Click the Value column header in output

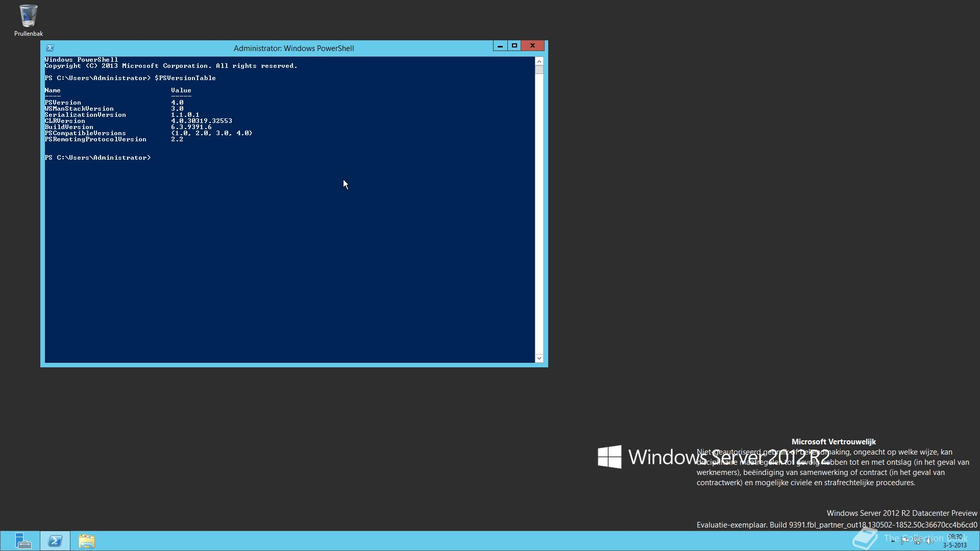pos(181,90)
